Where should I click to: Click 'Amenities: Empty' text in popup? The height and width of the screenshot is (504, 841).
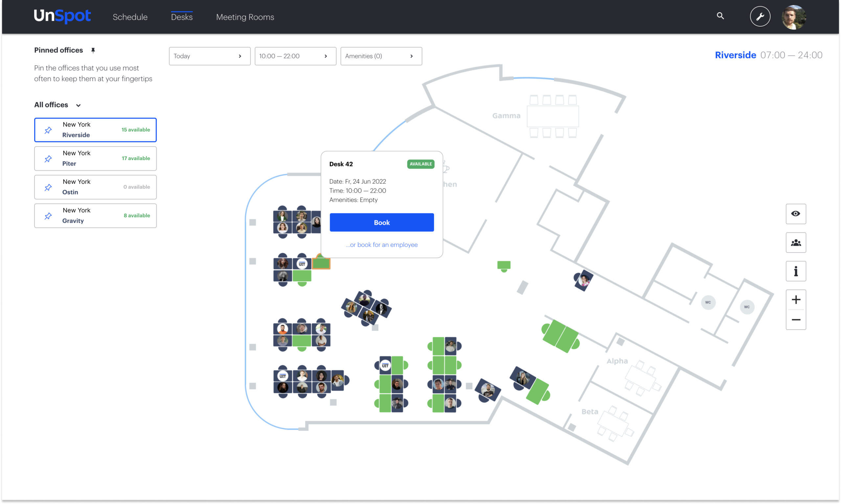pyautogui.click(x=353, y=200)
